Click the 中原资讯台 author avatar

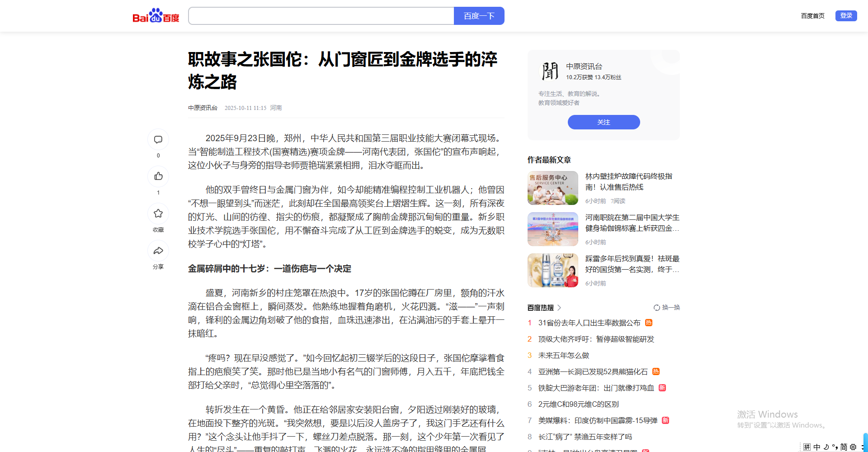pyautogui.click(x=550, y=71)
